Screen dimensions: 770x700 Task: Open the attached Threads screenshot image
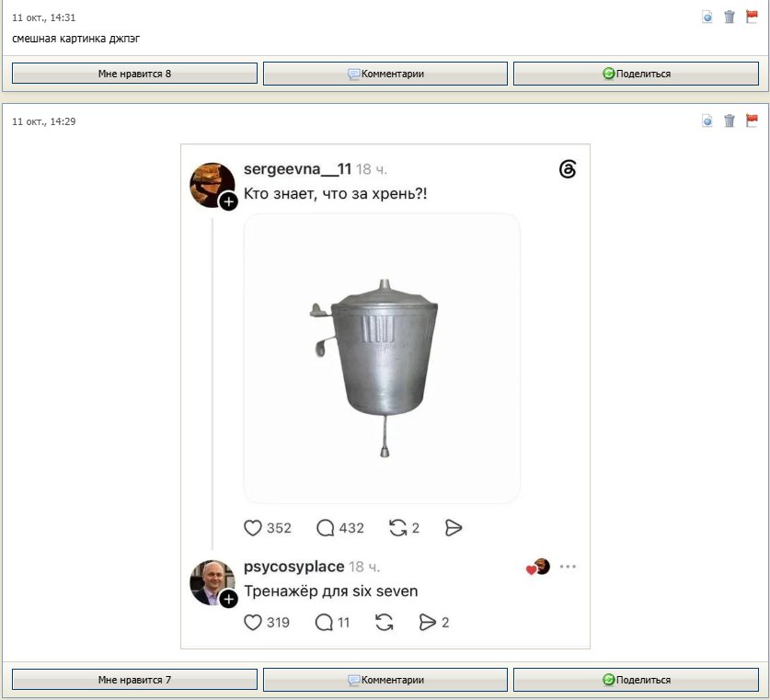pos(385,396)
